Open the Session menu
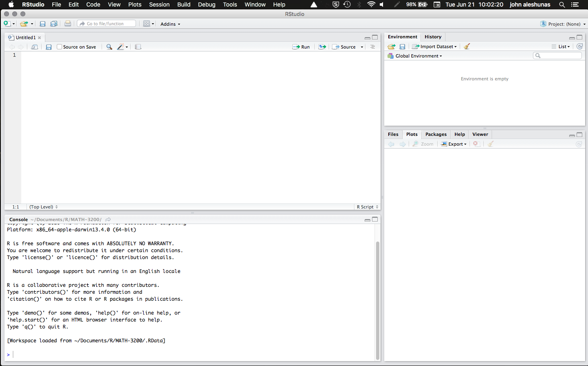588x366 pixels. point(159,4)
